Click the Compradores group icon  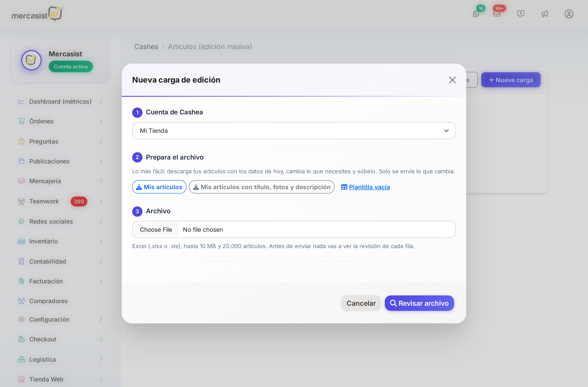pos(22,301)
